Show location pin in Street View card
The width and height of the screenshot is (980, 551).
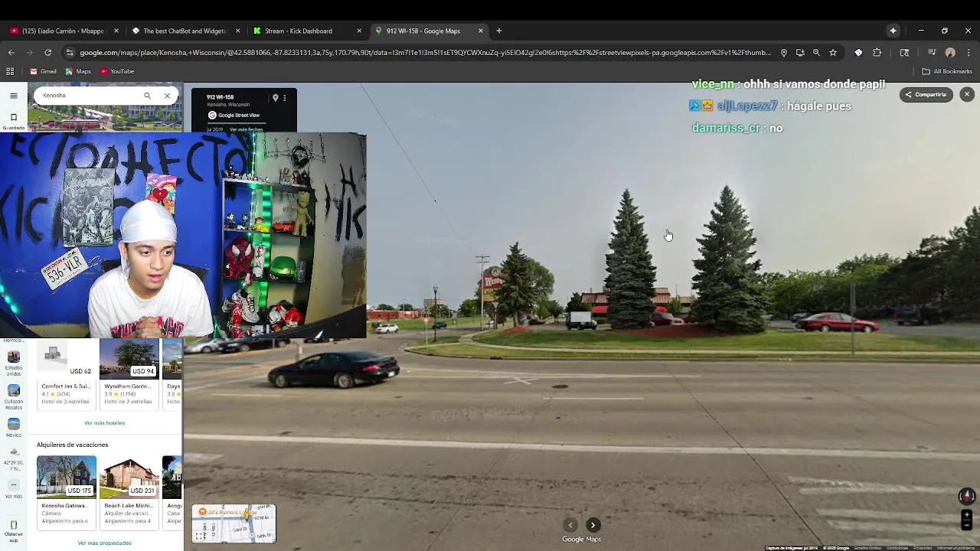click(x=275, y=98)
